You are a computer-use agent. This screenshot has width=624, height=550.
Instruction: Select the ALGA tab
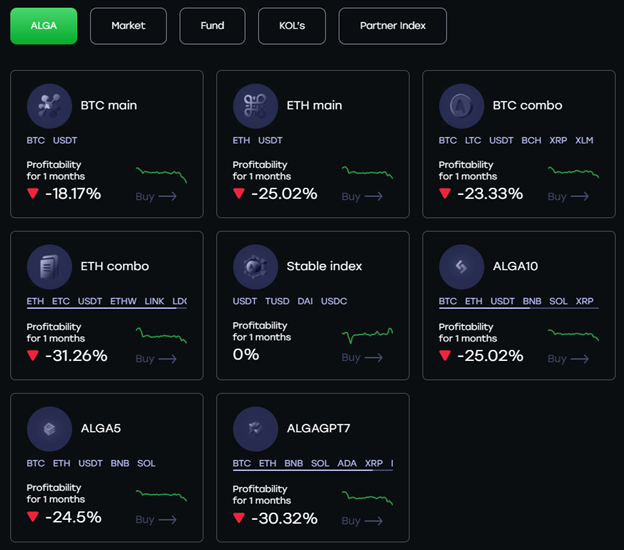(43, 26)
